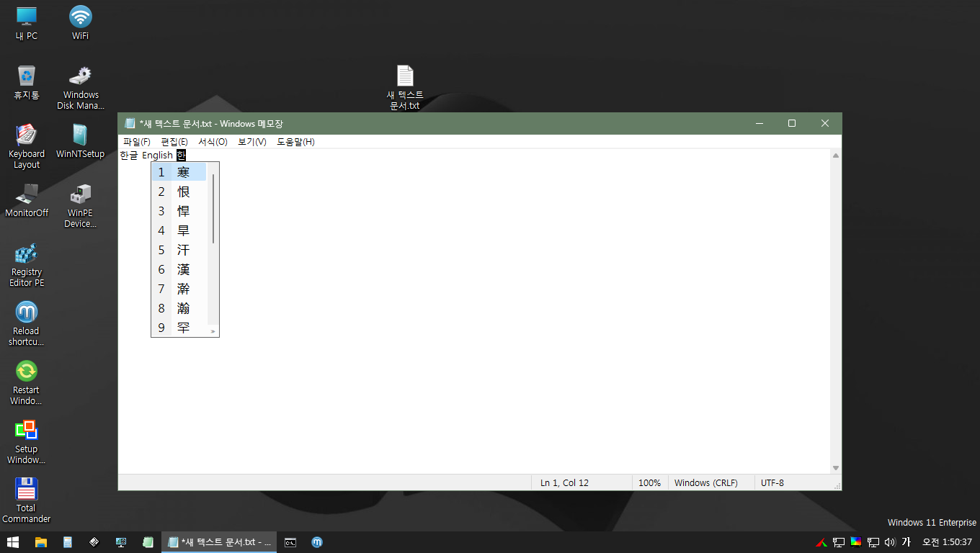Screen dimensions: 980x553
Task: Click the candidate list scrollbar thumb
Action: [213, 208]
